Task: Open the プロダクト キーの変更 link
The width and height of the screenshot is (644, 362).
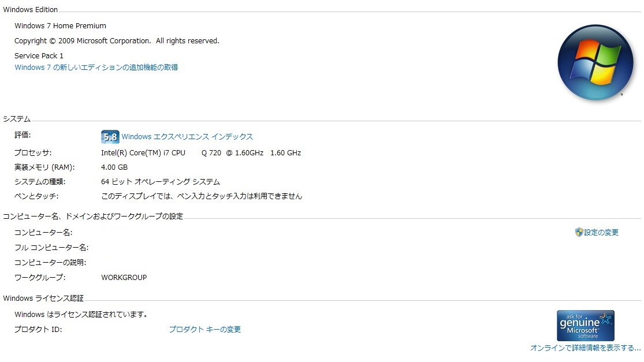Action: 204,330
